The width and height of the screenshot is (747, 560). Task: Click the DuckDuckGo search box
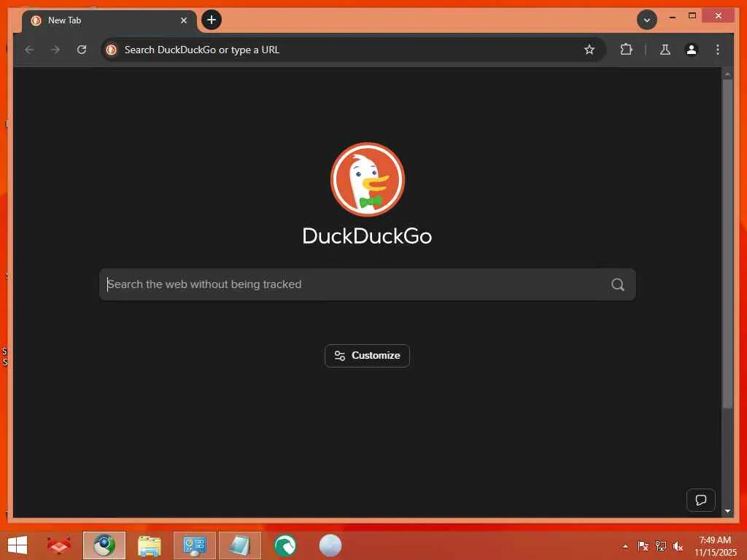tap(368, 284)
